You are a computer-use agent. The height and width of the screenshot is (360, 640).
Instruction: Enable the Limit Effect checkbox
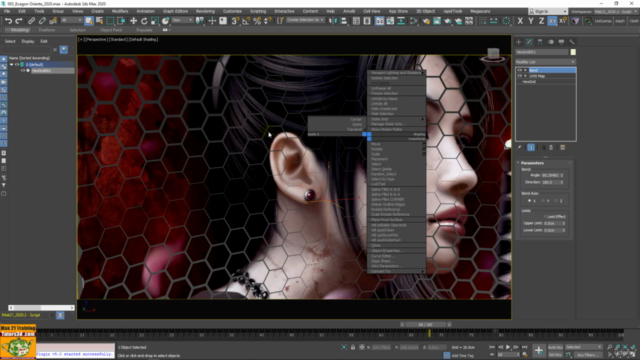545,217
